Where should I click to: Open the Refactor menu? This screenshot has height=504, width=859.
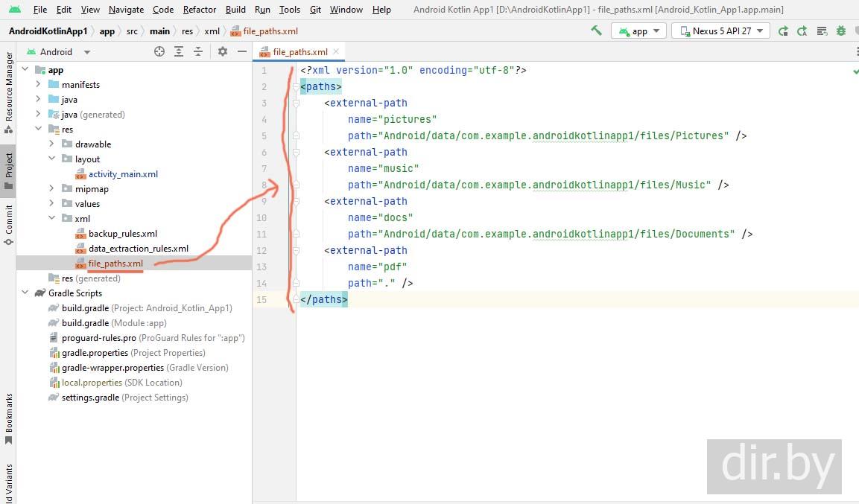click(200, 10)
